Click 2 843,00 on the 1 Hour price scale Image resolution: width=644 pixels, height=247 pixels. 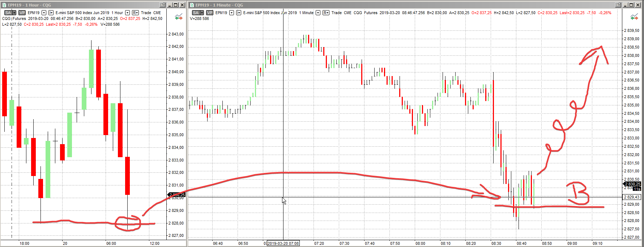[176, 34]
